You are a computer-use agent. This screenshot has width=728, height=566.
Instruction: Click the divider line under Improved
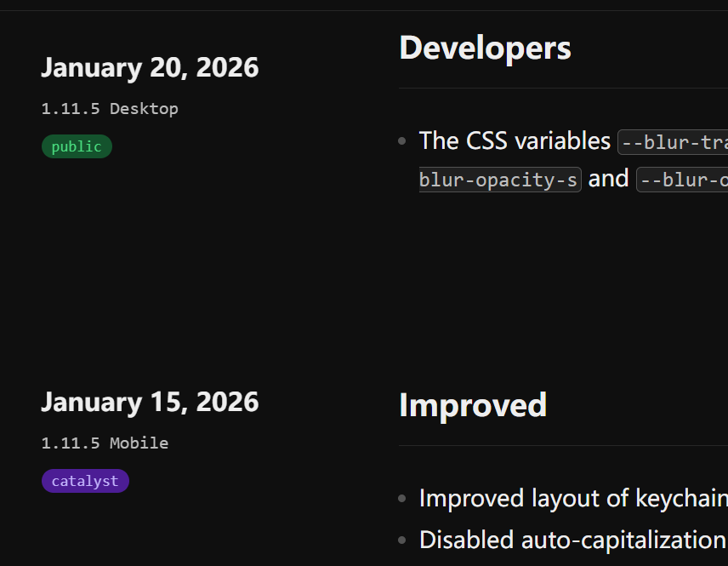[x=563, y=445]
